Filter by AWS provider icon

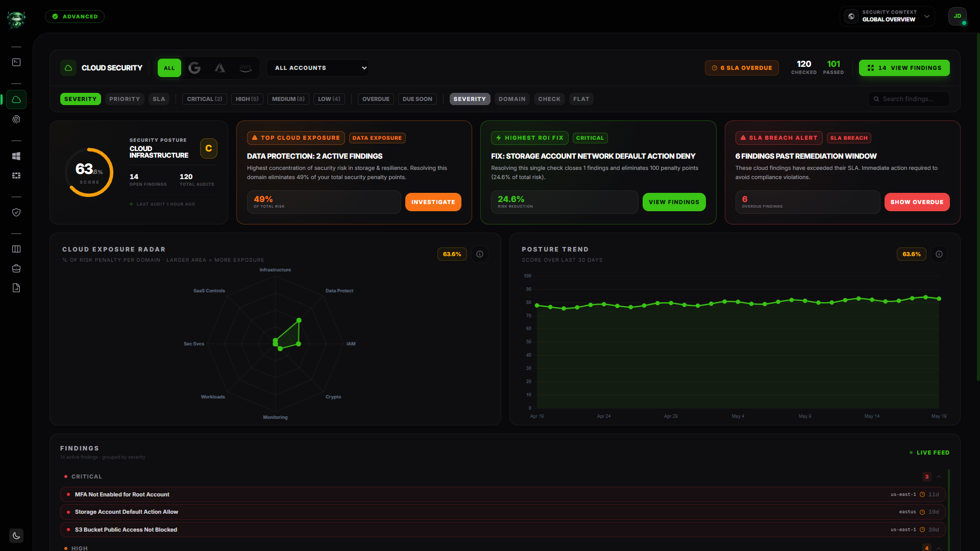click(x=246, y=68)
